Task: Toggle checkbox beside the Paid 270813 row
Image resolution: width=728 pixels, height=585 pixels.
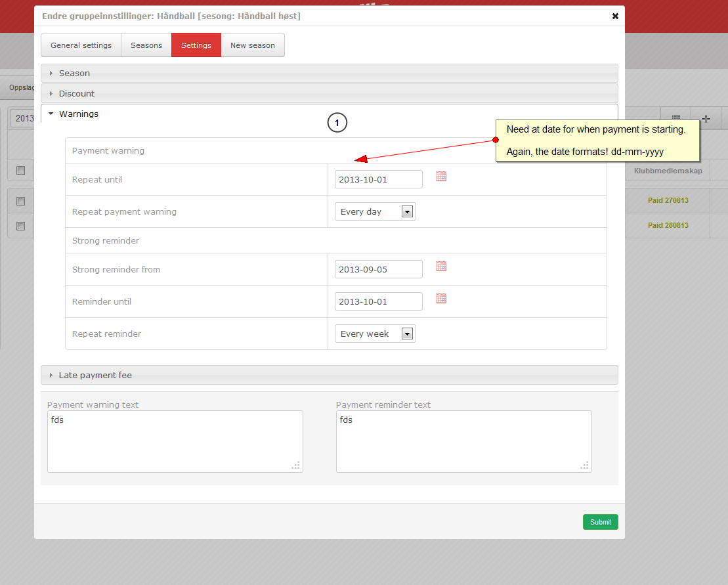Action: pyautogui.click(x=20, y=201)
